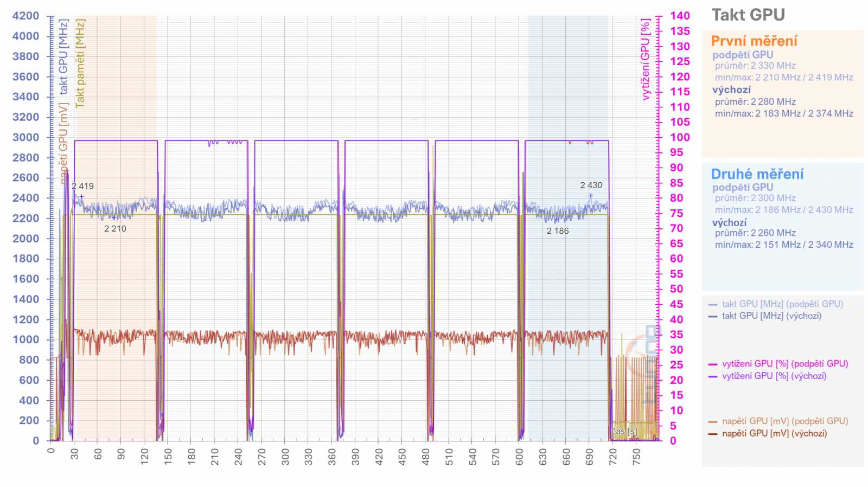Click the 'čas [s]' axis label
Image resolution: width=868 pixels, height=487 pixels.
[624, 432]
